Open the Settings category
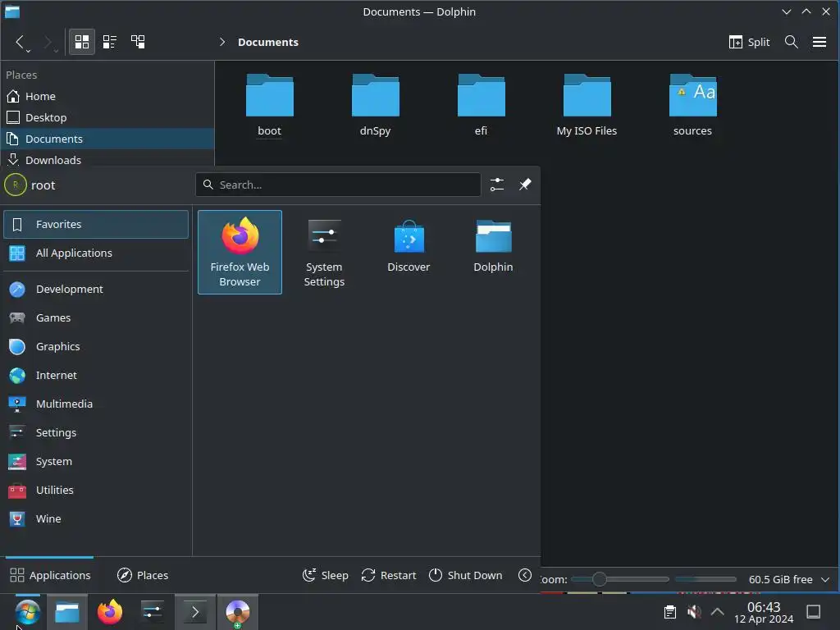 pyautogui.click(x=96, y=433)
